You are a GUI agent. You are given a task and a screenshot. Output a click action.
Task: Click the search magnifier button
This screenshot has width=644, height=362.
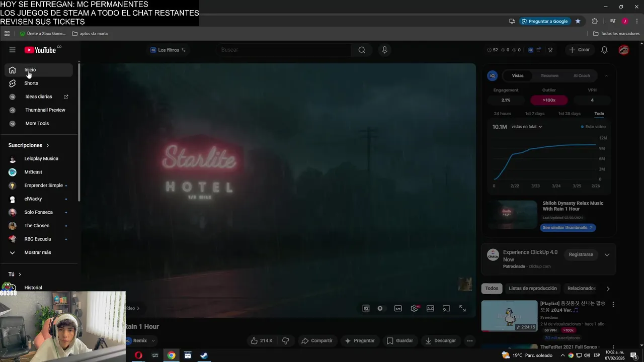coord(362,50)
